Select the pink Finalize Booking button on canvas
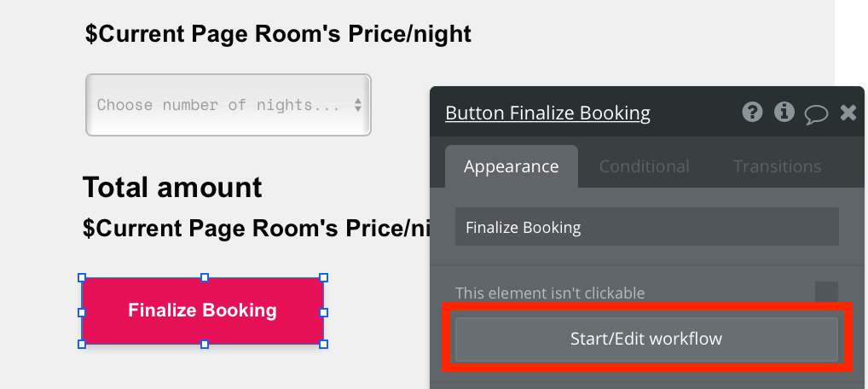This screenshot has width=868, height=389. click(203, 311)
